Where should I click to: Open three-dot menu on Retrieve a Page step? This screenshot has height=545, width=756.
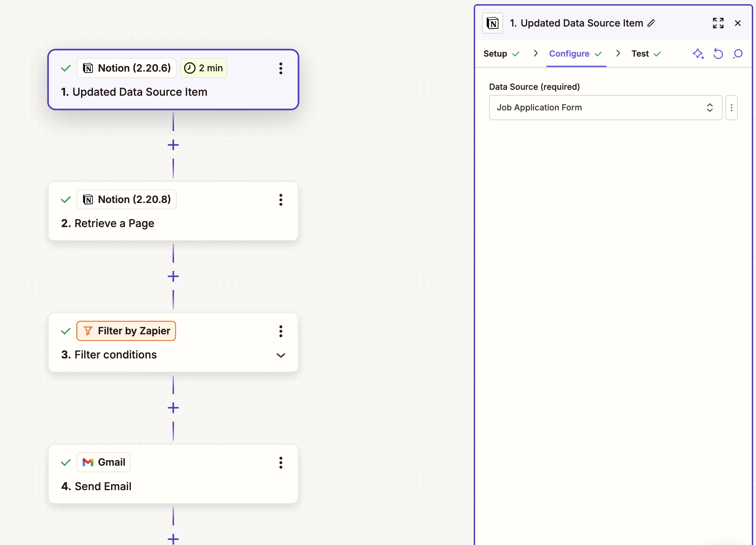(281, 200)
